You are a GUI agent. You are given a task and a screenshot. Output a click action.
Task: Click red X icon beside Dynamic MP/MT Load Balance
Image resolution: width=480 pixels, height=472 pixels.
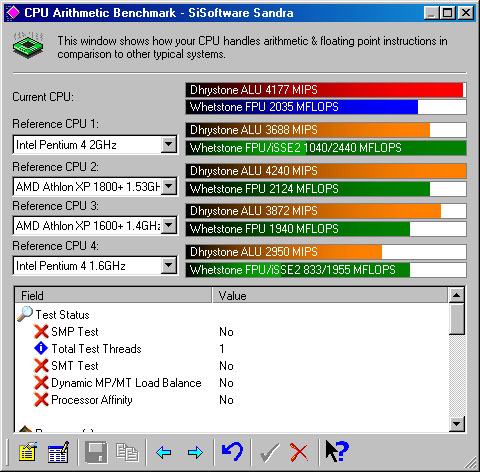[x=41, y=383]
